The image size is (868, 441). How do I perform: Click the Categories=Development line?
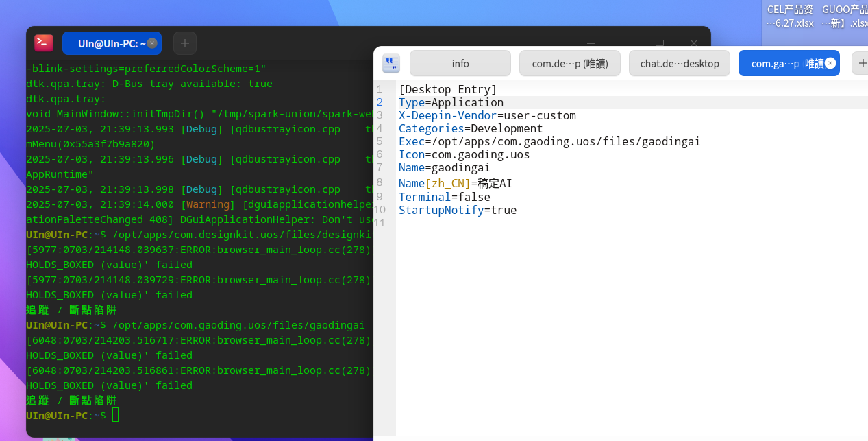tap(471, 128)
